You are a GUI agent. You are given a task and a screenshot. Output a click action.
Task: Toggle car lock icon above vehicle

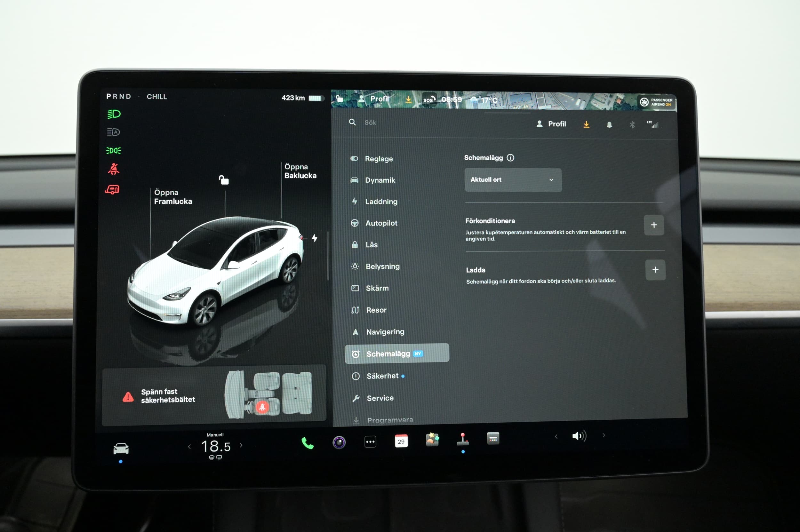224,180
